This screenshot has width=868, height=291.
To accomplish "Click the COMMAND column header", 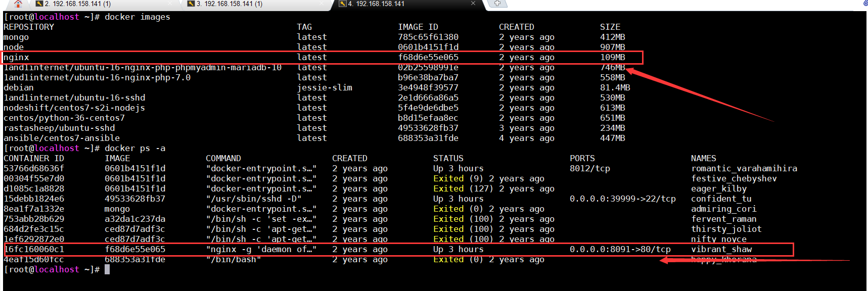I will pyautogui.click(x=223, y=159).
